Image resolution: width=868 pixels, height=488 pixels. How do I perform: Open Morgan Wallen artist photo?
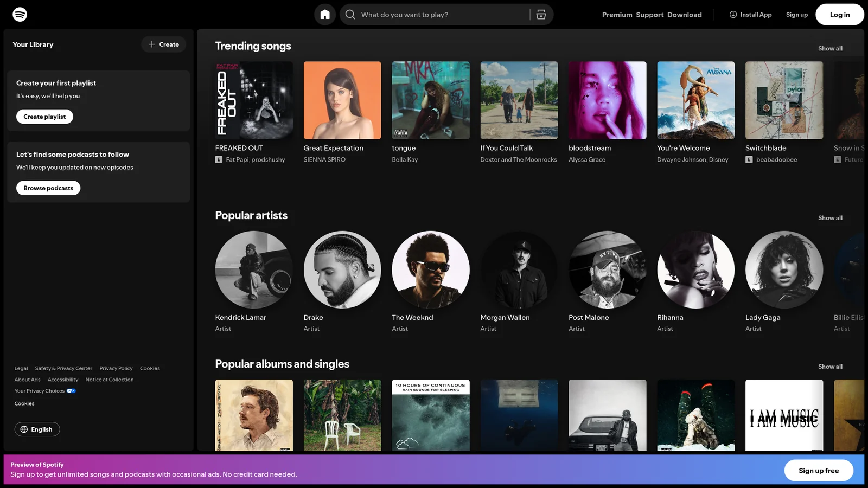[519, 270]
